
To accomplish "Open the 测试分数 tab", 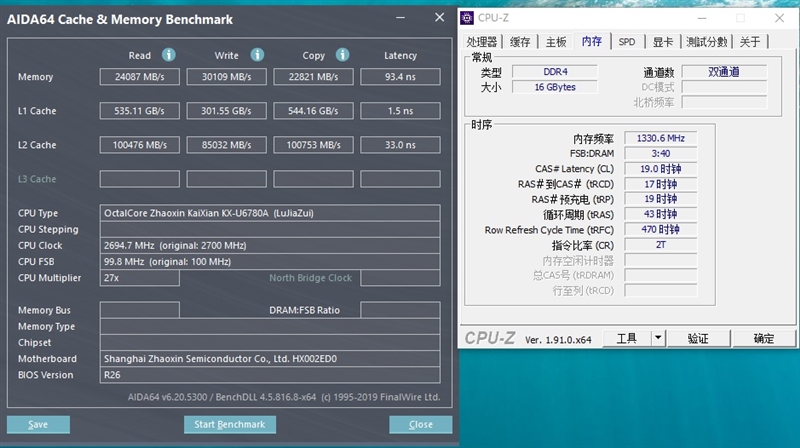I will click(x=705, y=42).
